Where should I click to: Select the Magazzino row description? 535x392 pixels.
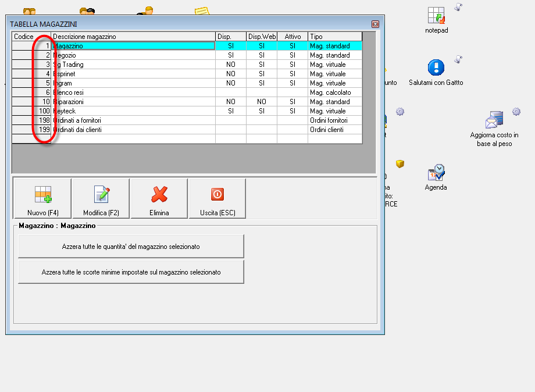click(x=133, y=46)
